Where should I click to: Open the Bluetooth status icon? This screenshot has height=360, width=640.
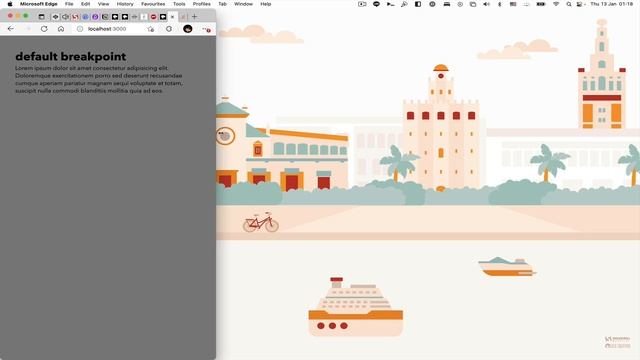click(x=500, y=4)
